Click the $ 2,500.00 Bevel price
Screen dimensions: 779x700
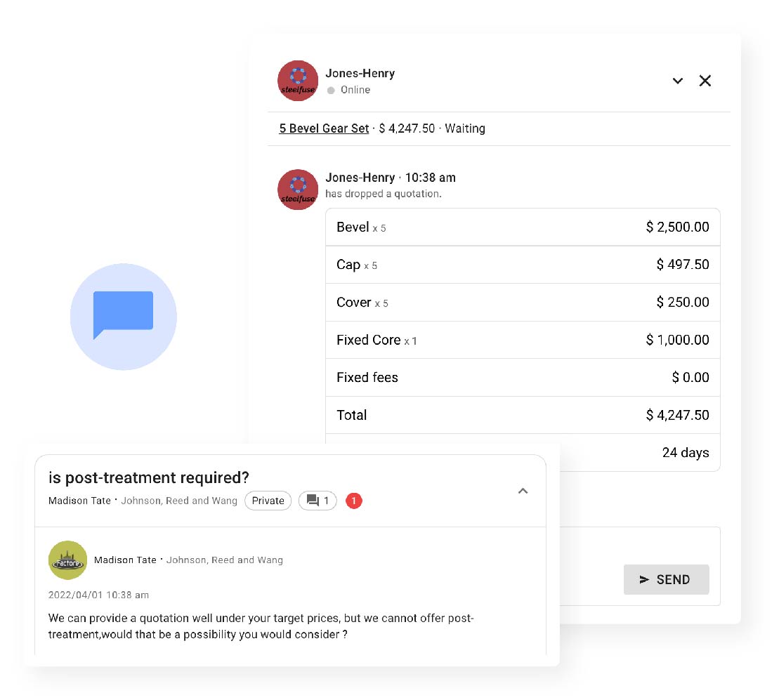click(x=677, y=227)
